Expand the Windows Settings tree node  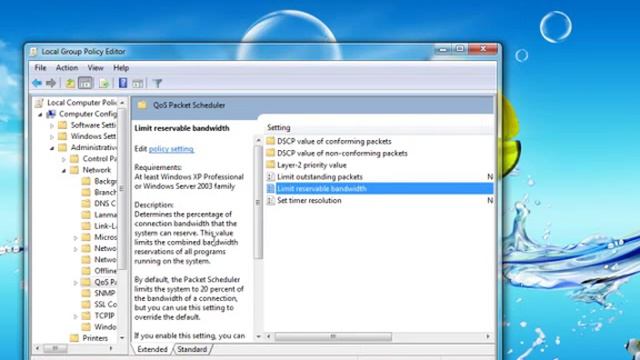[x=52, y=137]
